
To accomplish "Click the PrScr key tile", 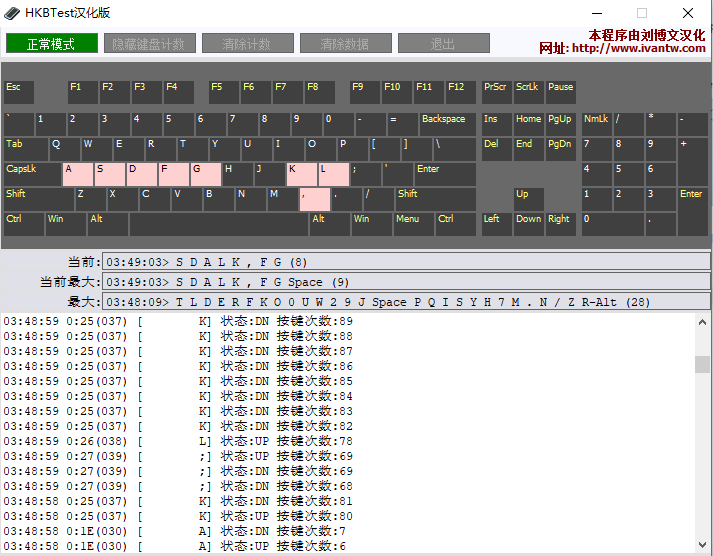I will [496, 92].
